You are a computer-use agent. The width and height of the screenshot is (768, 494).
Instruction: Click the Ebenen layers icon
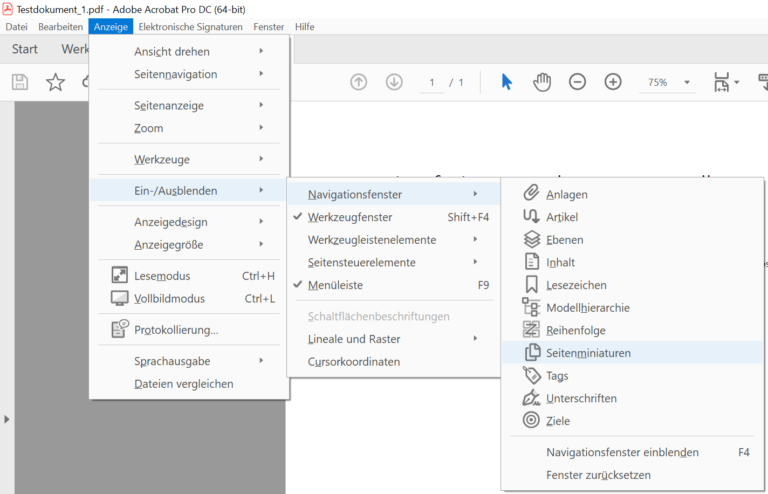click(531, 239)
